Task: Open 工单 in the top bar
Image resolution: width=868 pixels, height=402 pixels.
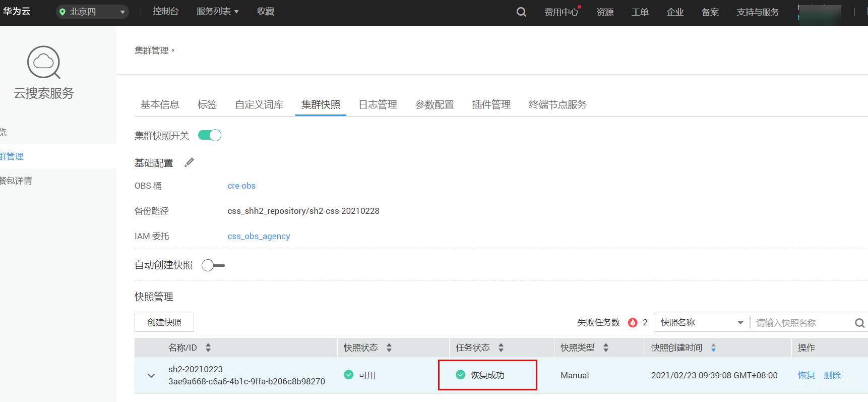Action: pyautogui.click(x=640, y=12)
